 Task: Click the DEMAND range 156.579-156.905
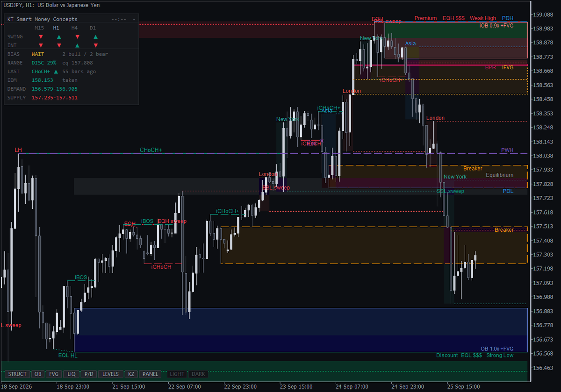coord(55,89)
